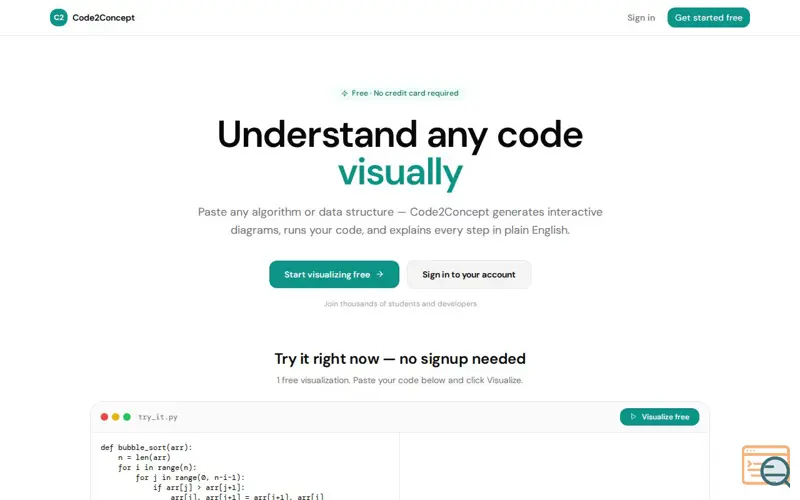
Task: Click the try_it.py file name label
Action: [158, 417]
